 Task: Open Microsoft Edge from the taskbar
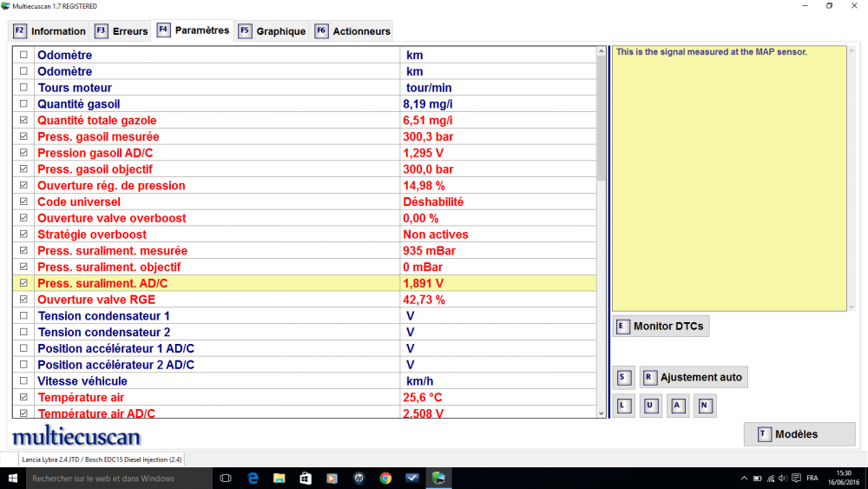click(x=253, y=478)
